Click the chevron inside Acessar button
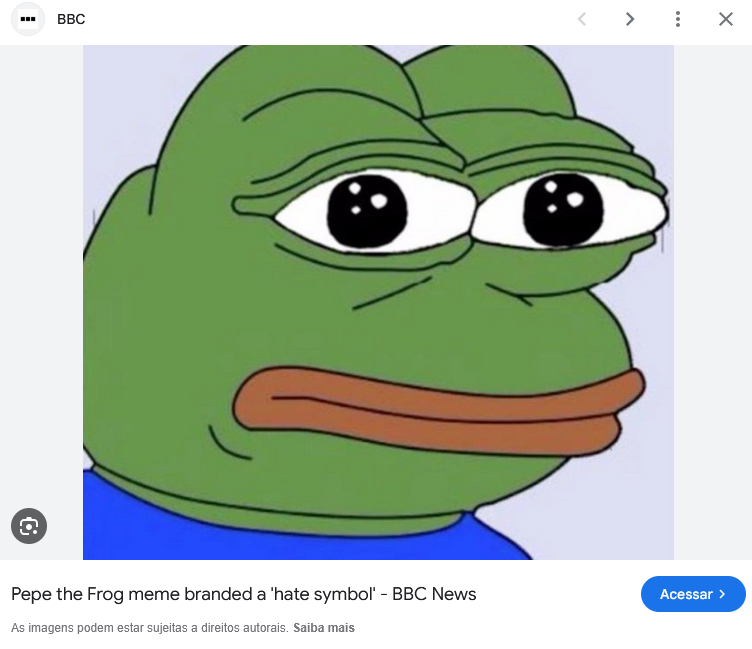 click(722, 594)
